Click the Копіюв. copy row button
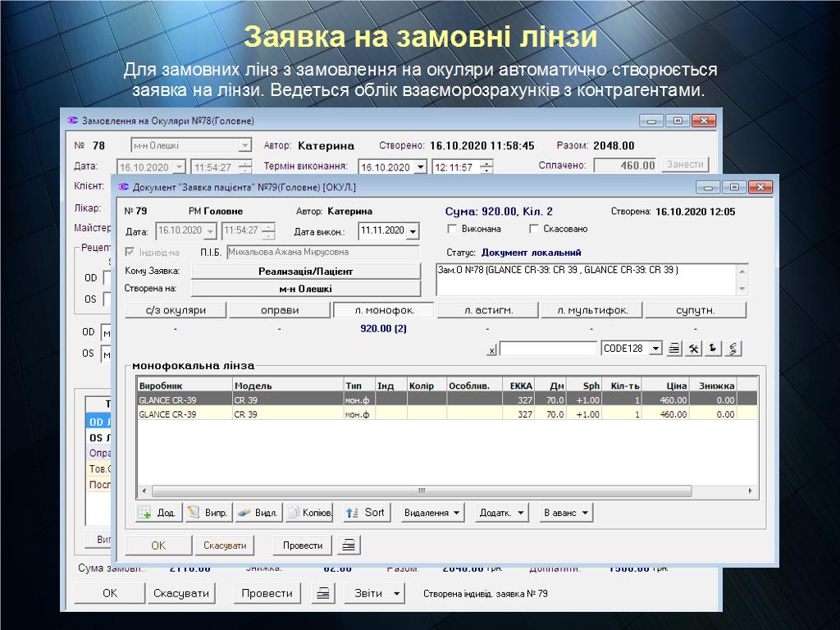The image size is (840, 630). [309, 513]
